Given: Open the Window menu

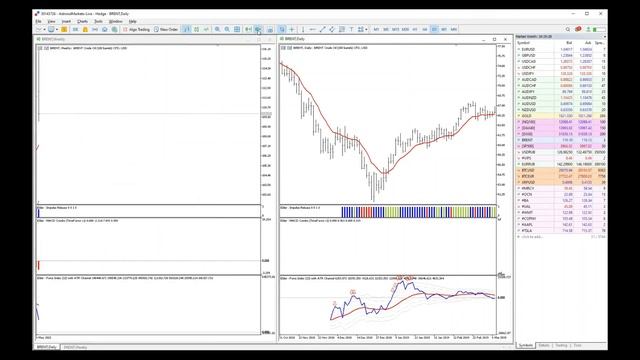Looking at the screenshot, I should [116, 21].
